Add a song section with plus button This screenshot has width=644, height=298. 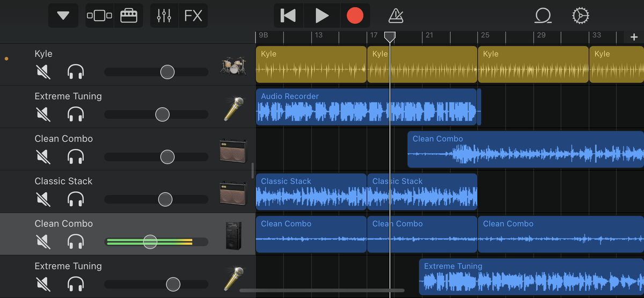[634, 37]
